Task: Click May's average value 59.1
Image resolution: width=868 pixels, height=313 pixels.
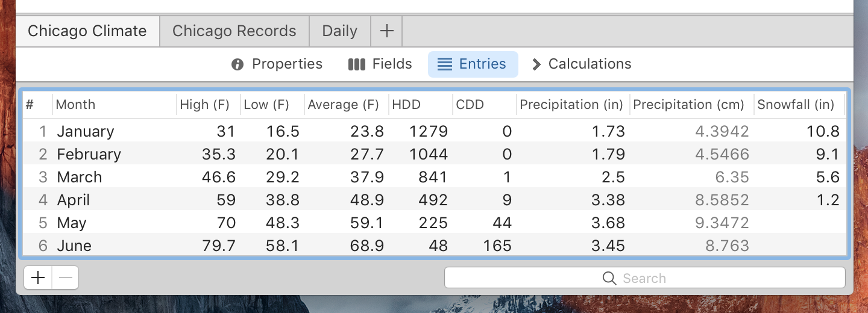Action: [x=367, y=223]
